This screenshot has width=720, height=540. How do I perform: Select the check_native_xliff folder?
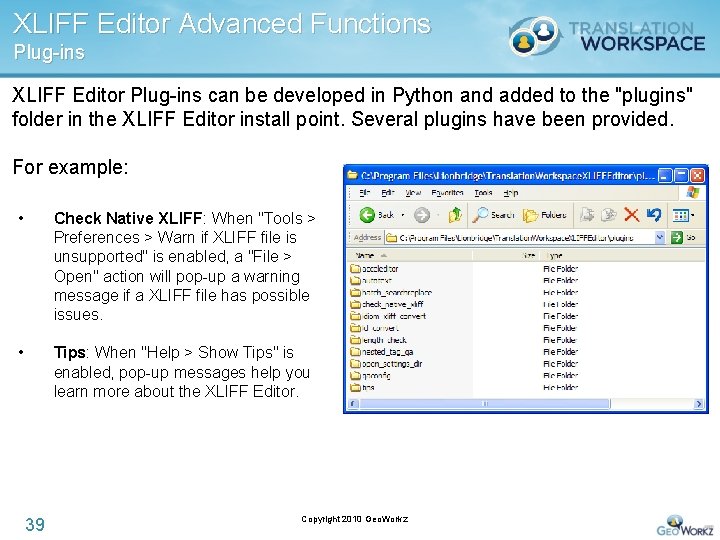click(x=387, y=304)
